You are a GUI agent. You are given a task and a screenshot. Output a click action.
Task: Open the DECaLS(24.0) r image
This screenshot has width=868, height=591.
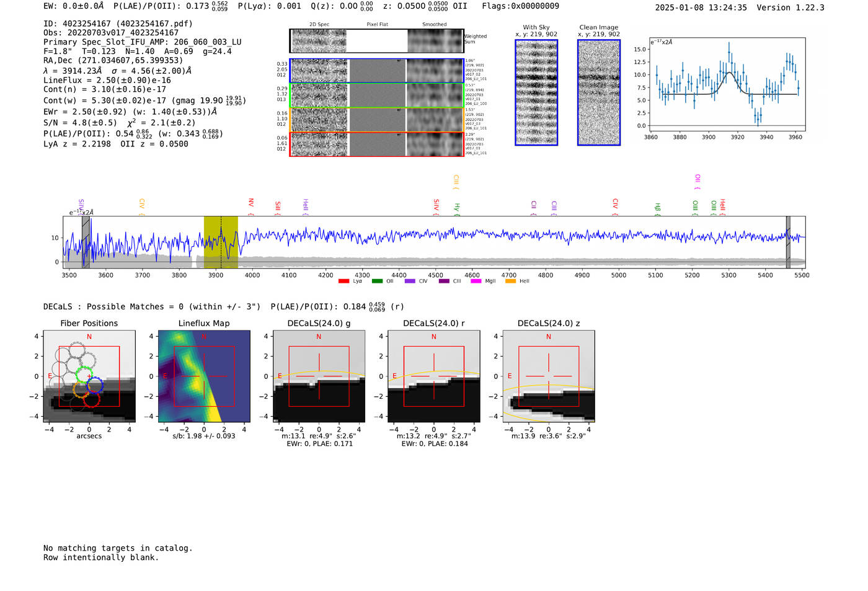pos(433,376)
